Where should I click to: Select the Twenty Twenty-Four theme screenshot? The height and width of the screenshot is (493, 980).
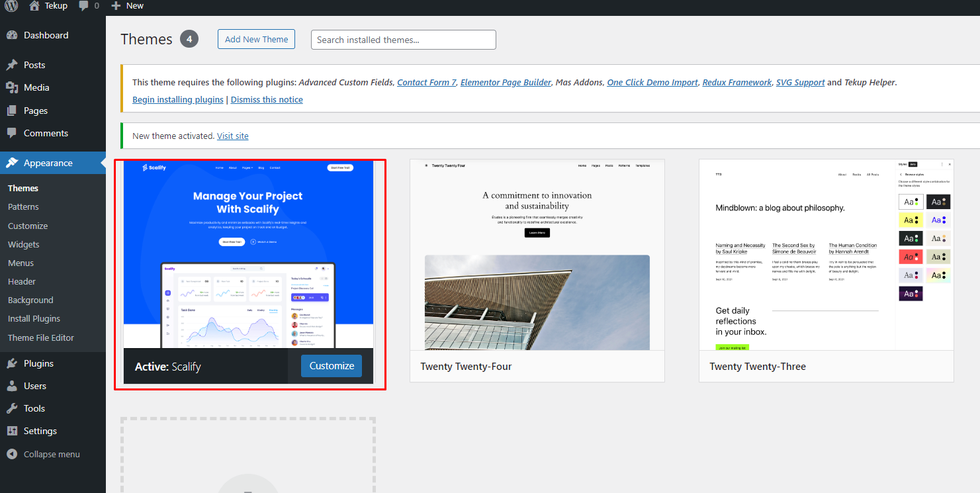pos(537,255)
